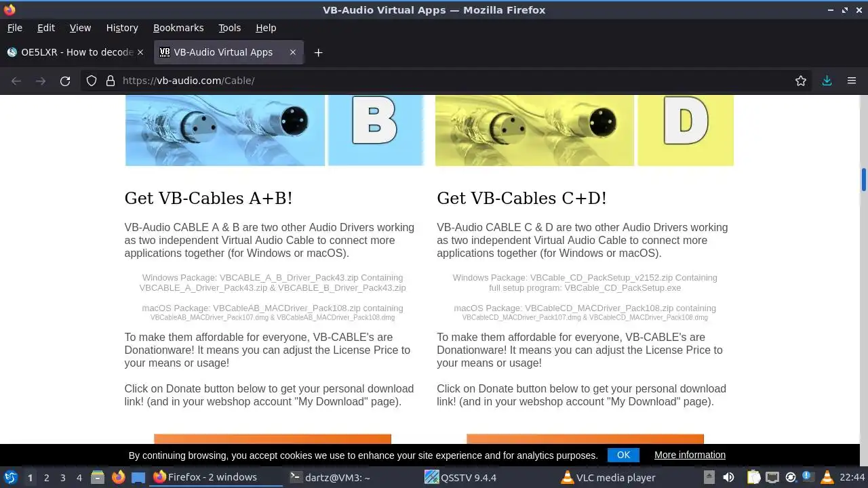The width and height of the screenshot is (868, 488).
Task: Click the yellow VB-Cable D image
Action: (x=686, y=130)
